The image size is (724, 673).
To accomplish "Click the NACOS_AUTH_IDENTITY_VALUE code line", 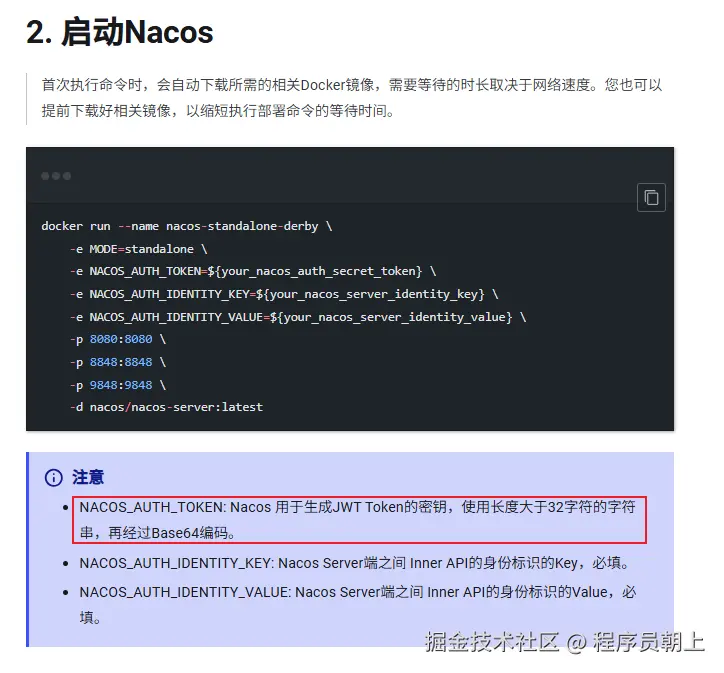I will pos(298,317).
